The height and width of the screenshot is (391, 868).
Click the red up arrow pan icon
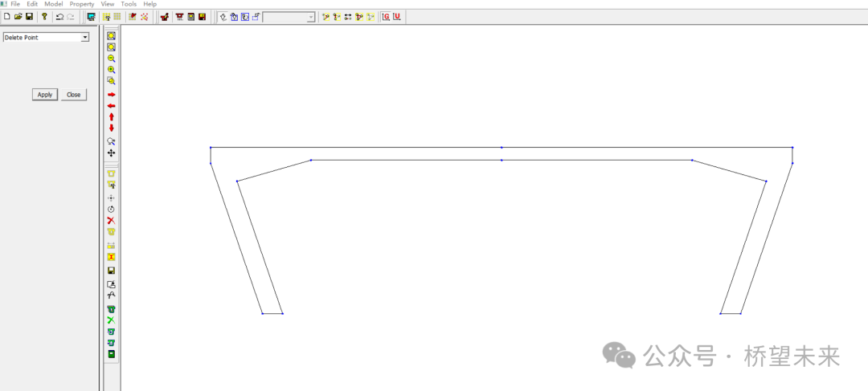[111, 116]
